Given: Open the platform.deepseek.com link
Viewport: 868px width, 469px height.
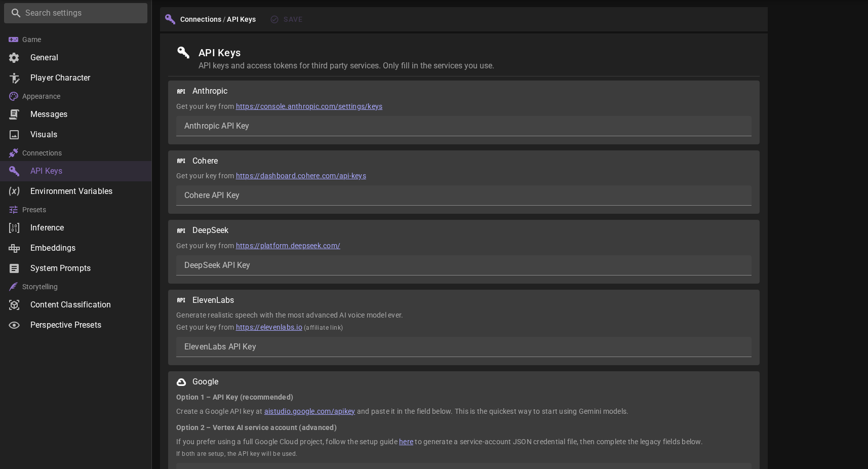Looking at the screenshot, I should (288, 246).
